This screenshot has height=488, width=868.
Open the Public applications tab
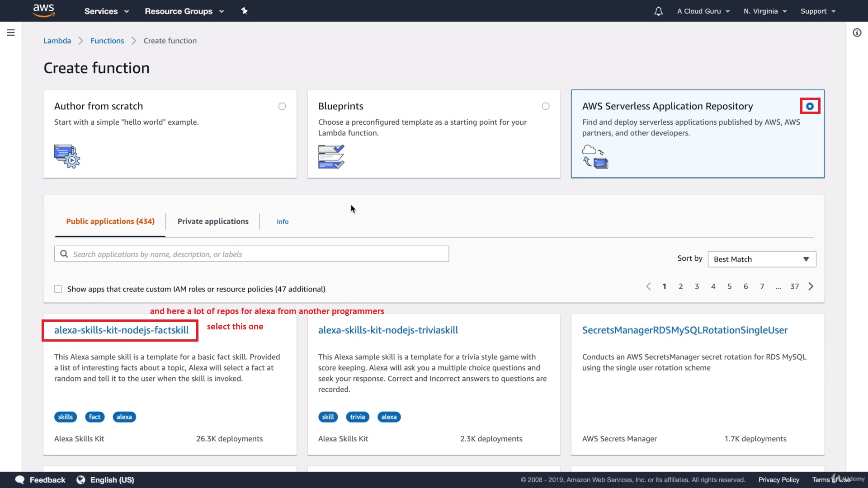click(110, 221)
